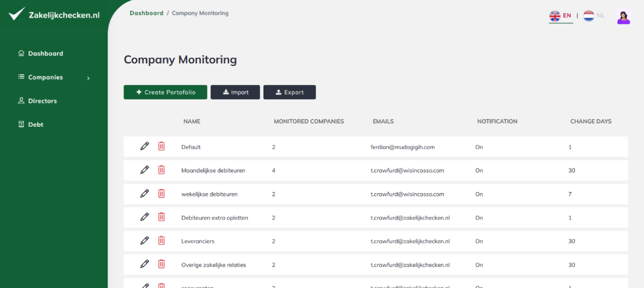Delete the Debiteuren extra opletten portfolio
The width and height of the screenshot is (644, 288).
[161, 217]
